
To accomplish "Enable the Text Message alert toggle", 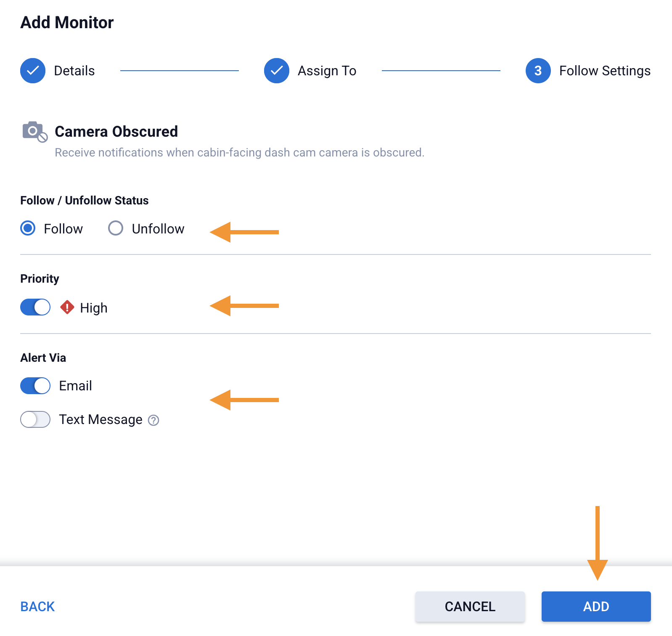I will click(35, 419).
